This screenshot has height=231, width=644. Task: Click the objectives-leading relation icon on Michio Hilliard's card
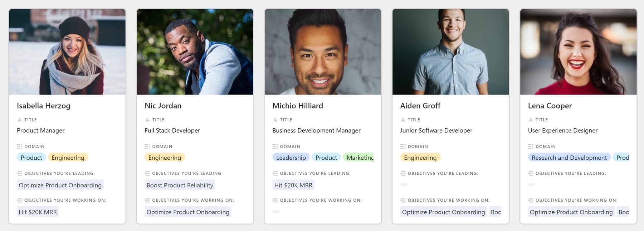point(275,173)
